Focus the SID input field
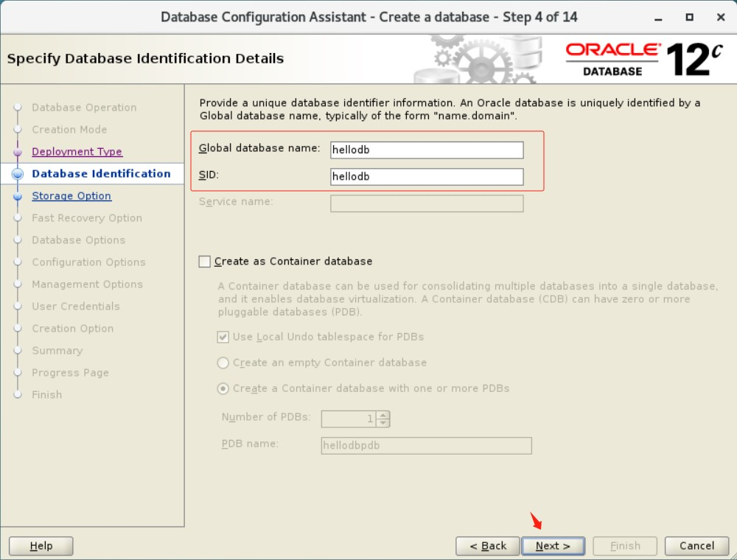 427,177
